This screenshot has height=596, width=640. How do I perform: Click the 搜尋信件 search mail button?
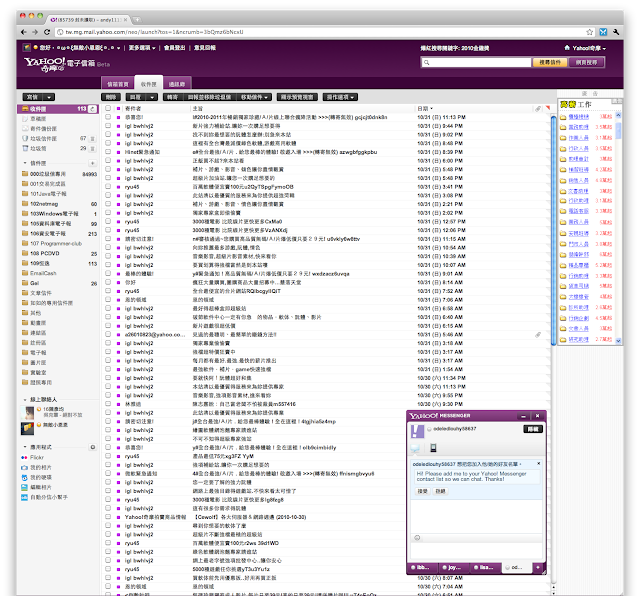pyautogui.click(x=550, y=62)
